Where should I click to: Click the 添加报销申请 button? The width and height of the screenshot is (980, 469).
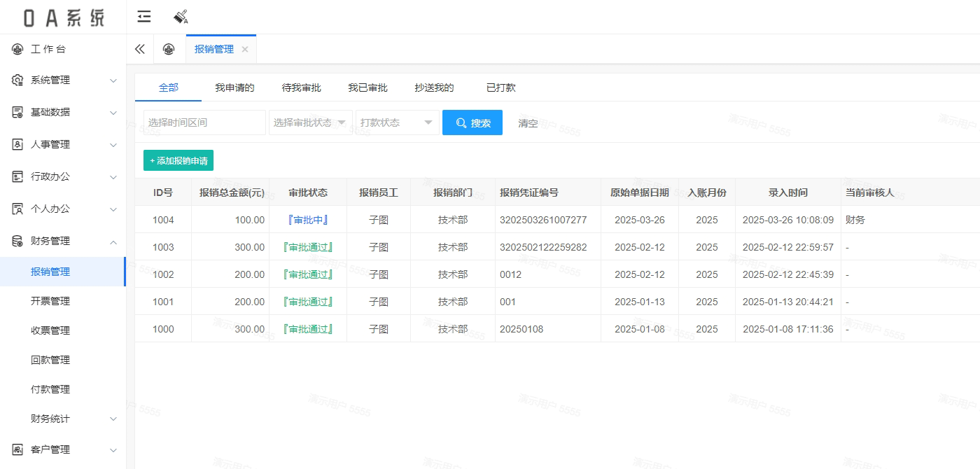[x=178, y=160]
